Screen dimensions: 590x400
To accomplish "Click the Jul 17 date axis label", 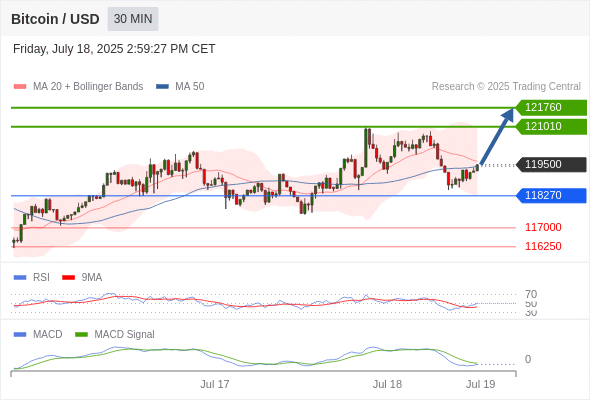I will [214, 384].
